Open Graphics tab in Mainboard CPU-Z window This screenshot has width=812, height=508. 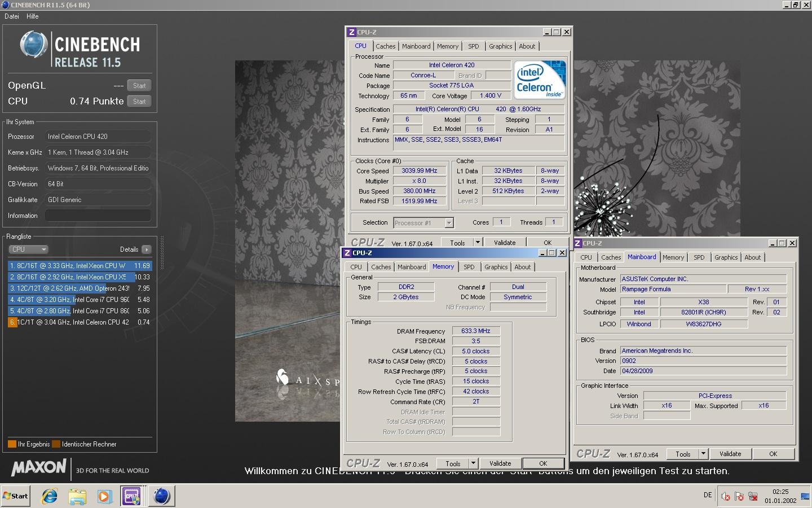pyautogui.click(x=726, y=257)
